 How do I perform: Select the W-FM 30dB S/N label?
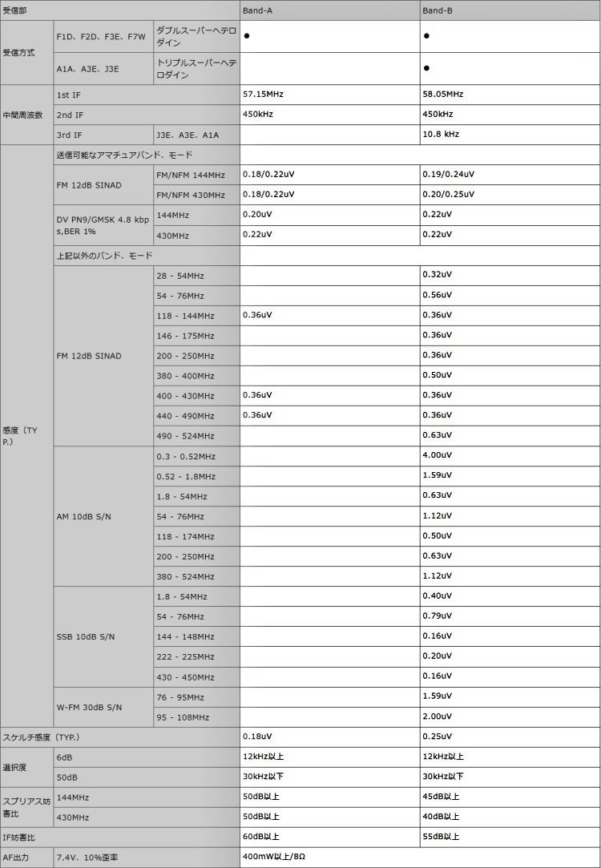[88, 707]
